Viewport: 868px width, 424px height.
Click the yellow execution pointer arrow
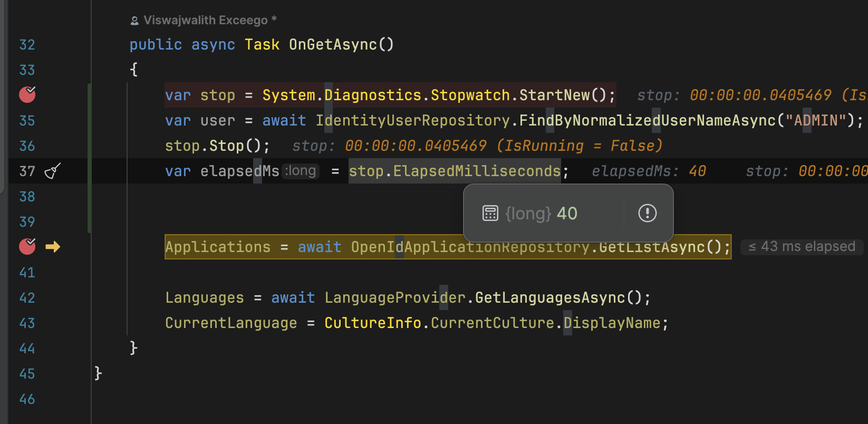[53, 246]
